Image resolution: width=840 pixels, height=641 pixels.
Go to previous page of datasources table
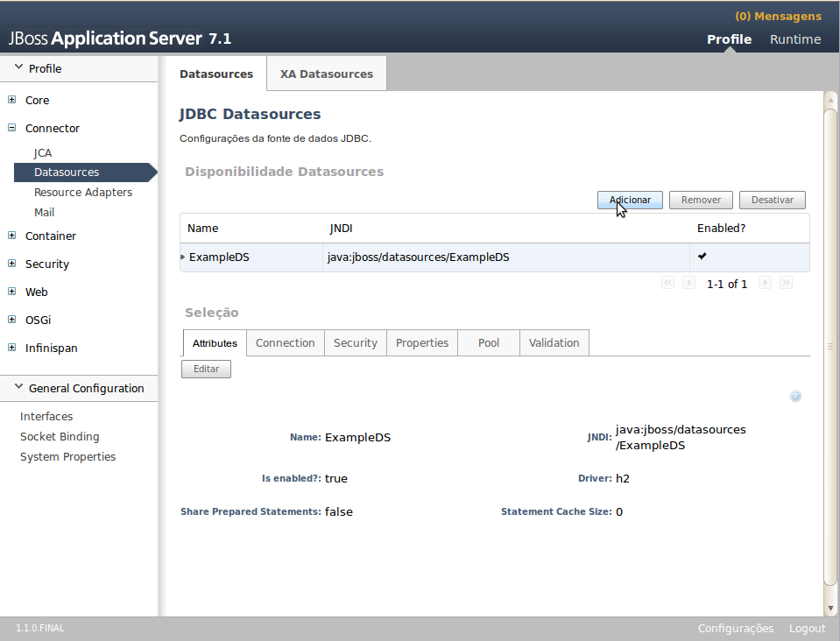click(689, 283)
